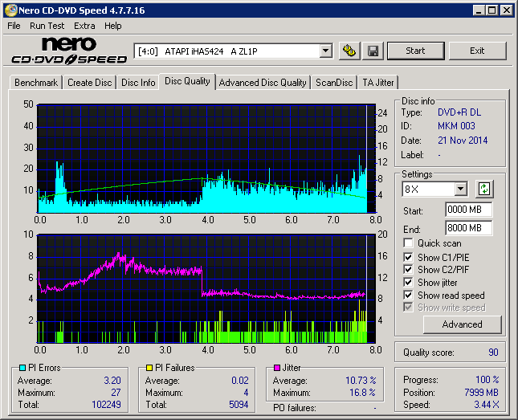Click the Advanced settings button
This screenshot has height=420, width=518.
[462, 324]
